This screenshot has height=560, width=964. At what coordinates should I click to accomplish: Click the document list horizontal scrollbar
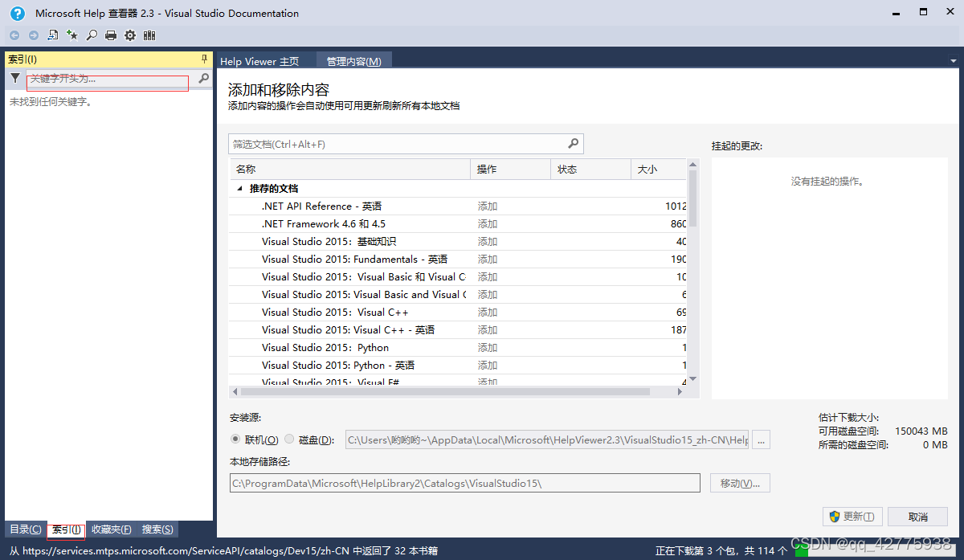tap(444, 392)
